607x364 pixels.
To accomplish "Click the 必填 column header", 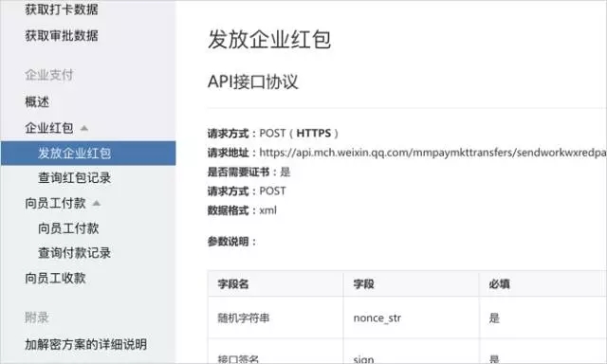I will [x=500, y=284].
